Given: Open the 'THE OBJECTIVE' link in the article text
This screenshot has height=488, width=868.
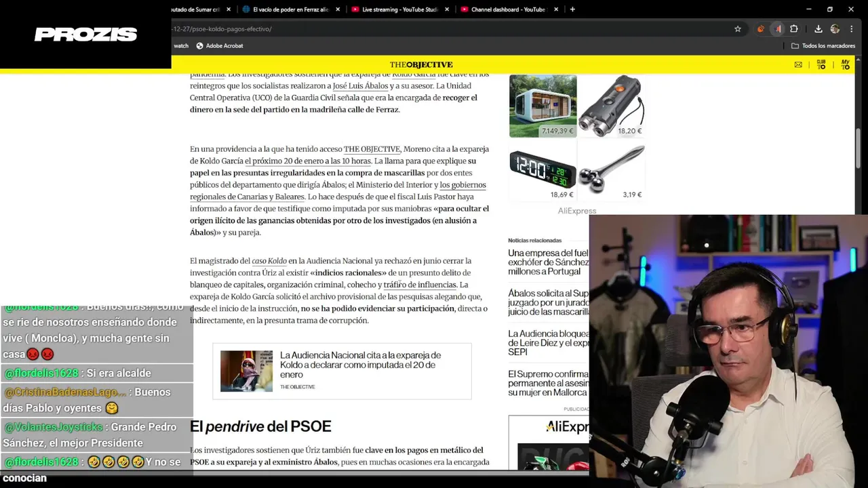Looking at the screenshot, I should pos(372,149).
